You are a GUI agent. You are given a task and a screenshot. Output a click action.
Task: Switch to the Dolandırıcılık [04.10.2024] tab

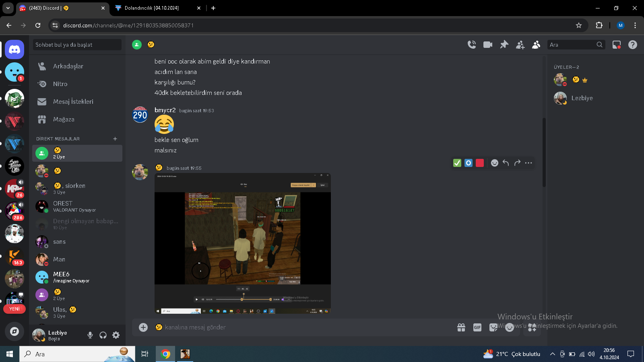pos(157,8)
